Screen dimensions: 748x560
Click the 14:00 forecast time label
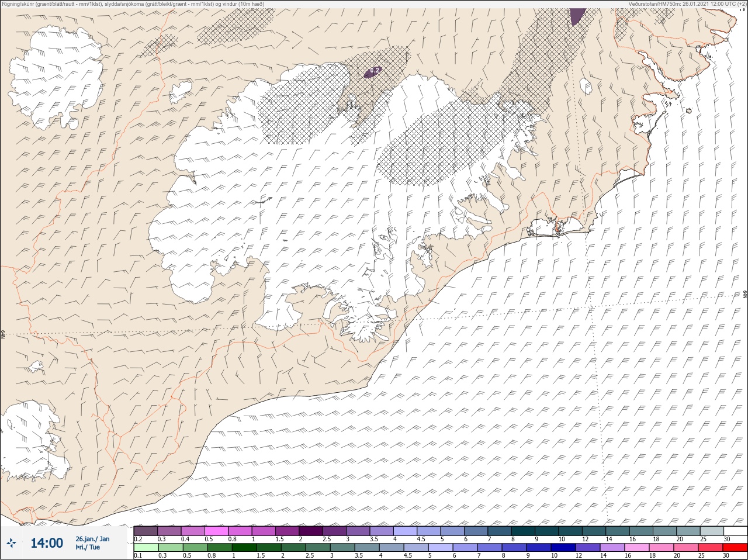[47, 543]
